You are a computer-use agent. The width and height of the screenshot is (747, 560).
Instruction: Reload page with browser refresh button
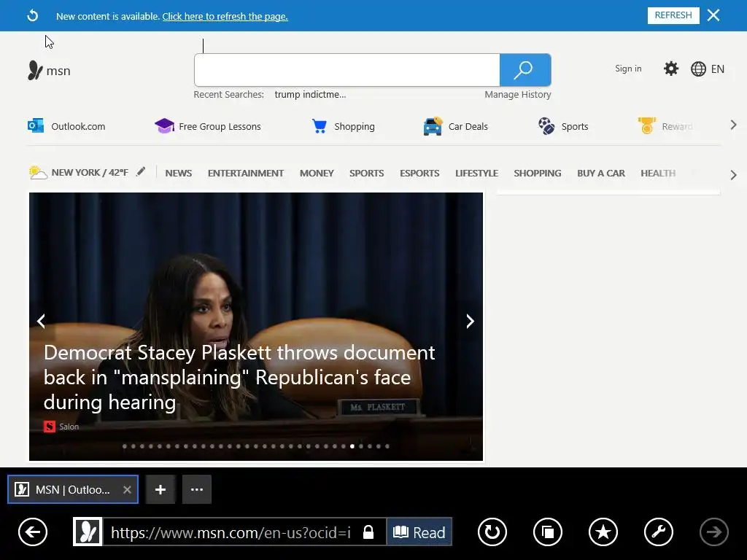pos(492,532)
